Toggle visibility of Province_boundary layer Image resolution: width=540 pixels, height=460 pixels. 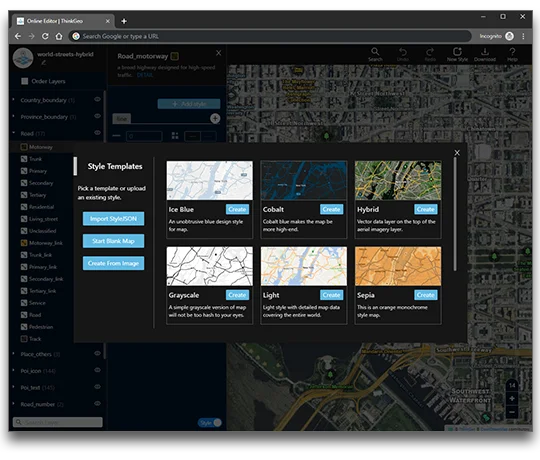pyautogui.click(x=97, y=116)
